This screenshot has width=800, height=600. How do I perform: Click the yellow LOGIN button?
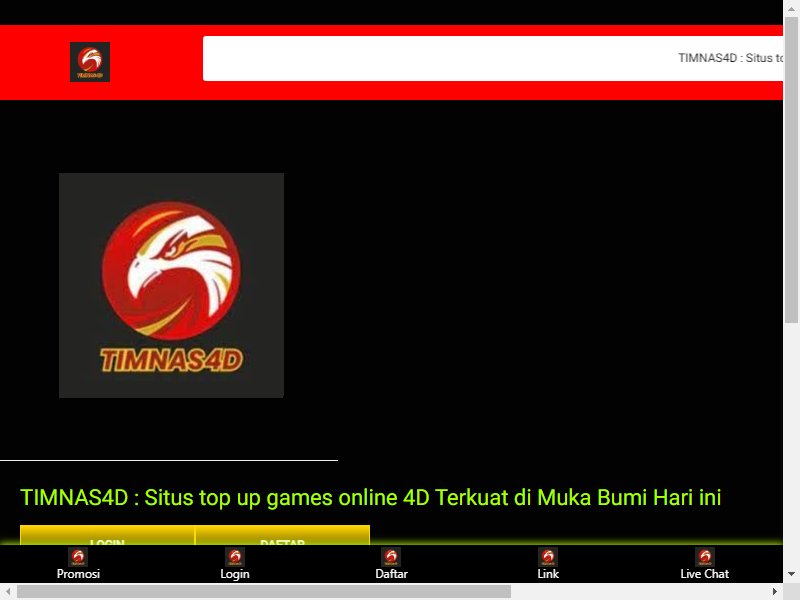point(107,535)
